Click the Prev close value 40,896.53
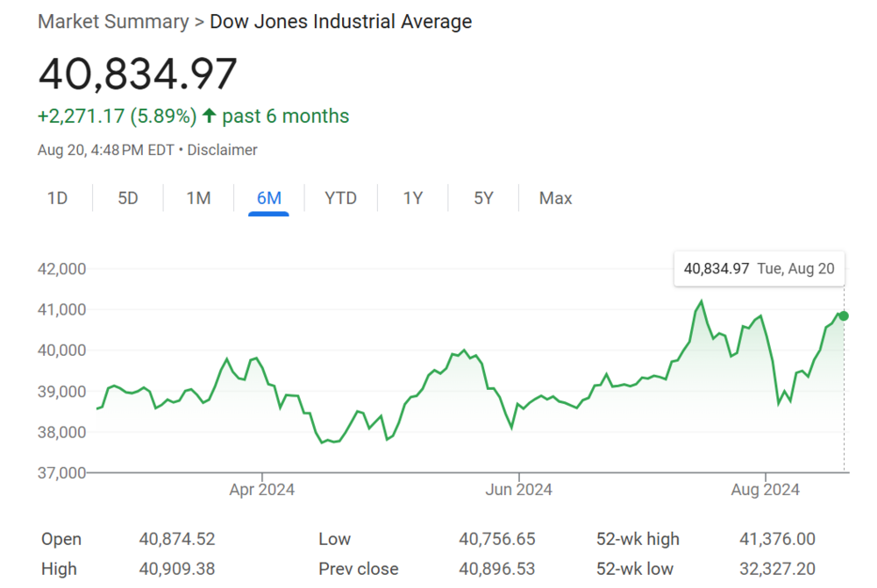 coord(496,569)
